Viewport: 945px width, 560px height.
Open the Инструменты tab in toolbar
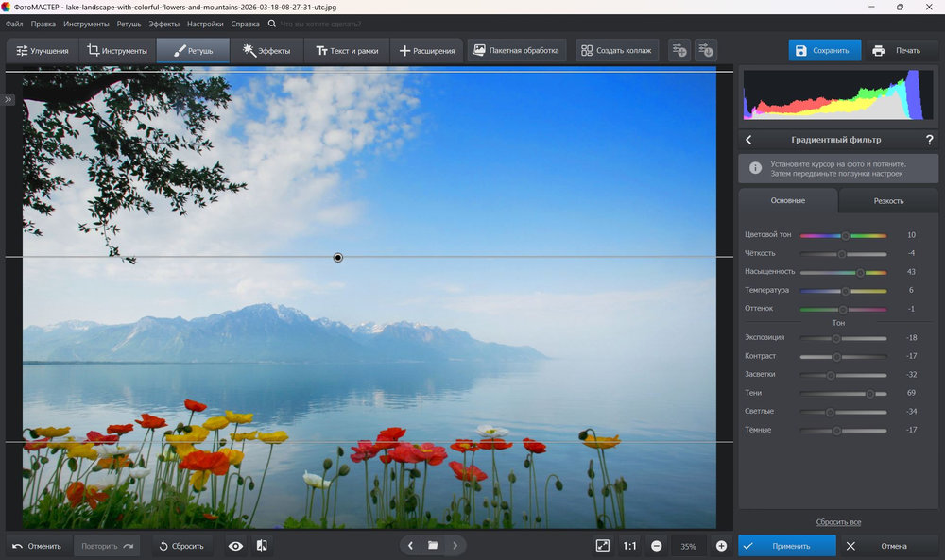pos(117,51)
